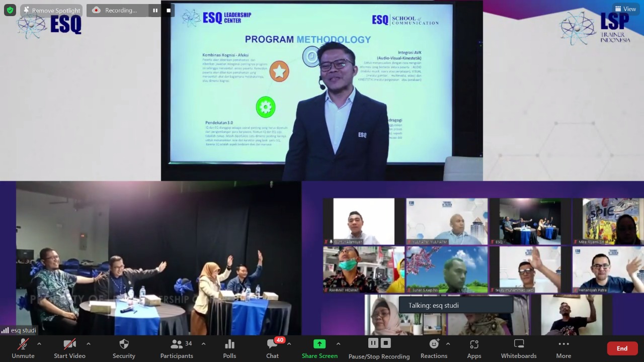Start Video from the toolbar
Screen dimensions: 644x362
pos(69,348)
